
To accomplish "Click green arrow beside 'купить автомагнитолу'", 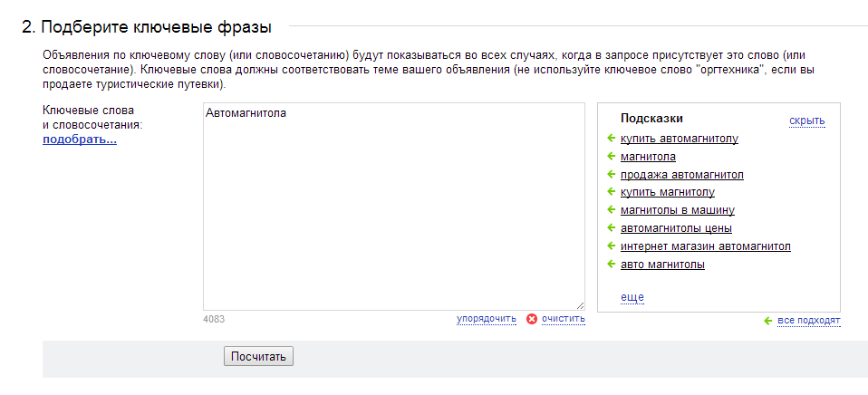I will point(612,138).
